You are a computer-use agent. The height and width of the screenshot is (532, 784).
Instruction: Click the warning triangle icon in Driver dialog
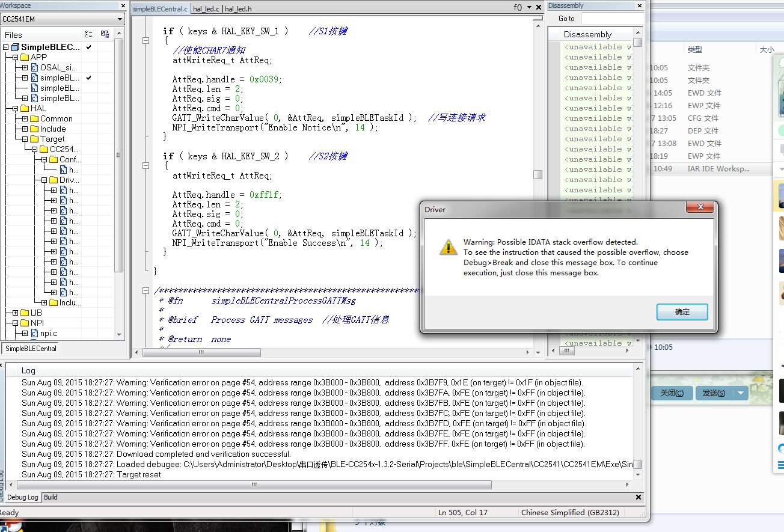coord(448,246)
